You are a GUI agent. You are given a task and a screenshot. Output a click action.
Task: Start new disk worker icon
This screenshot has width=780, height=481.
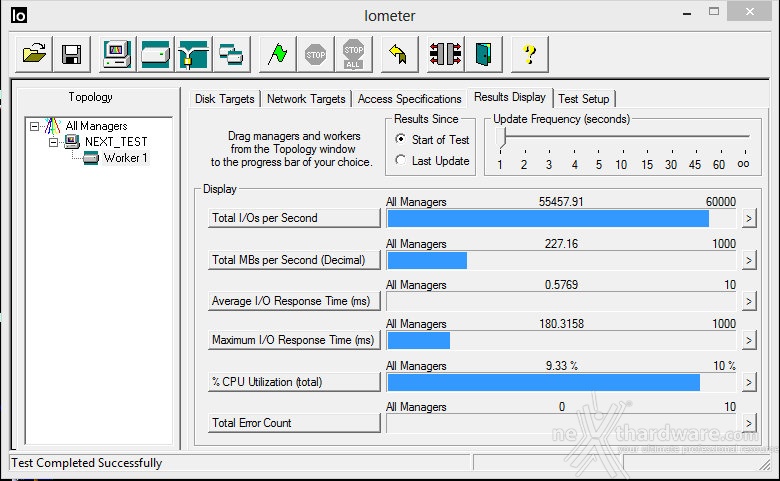coord(156,54)
